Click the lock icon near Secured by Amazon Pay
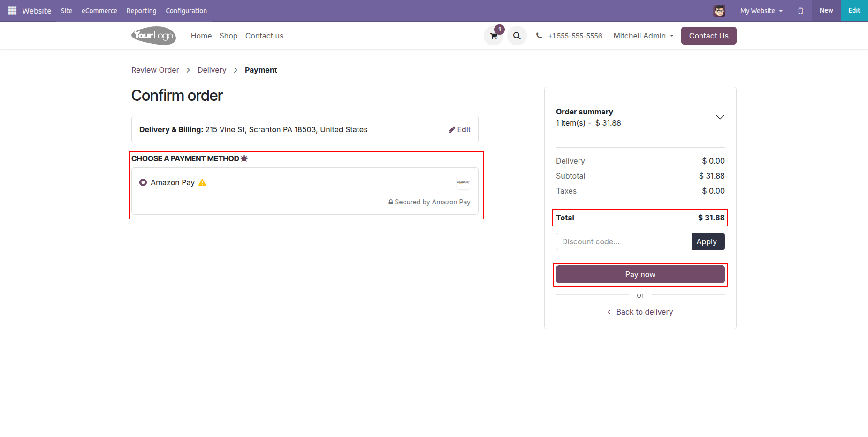Viewport: 868px width, 437px height. [x=391, y=202]
